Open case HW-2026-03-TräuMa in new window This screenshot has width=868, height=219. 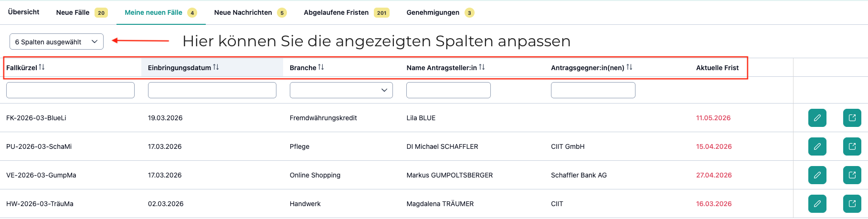[x=852, y=204]
